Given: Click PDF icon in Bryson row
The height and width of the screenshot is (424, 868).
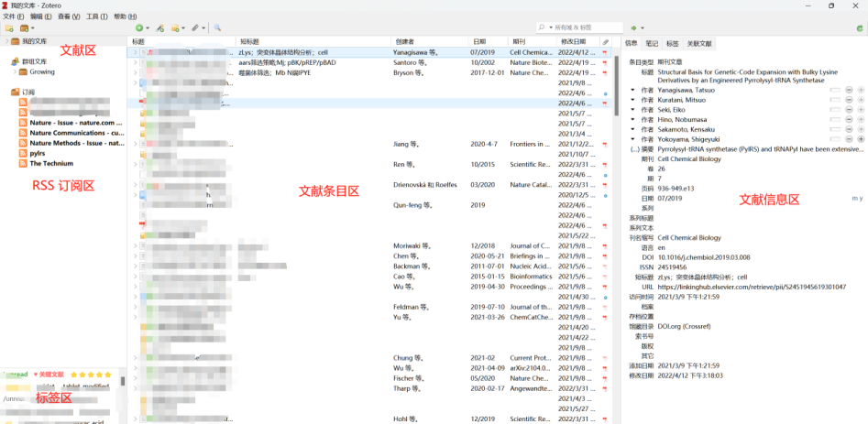Looking at the screenshot, I should coord(605,72).
